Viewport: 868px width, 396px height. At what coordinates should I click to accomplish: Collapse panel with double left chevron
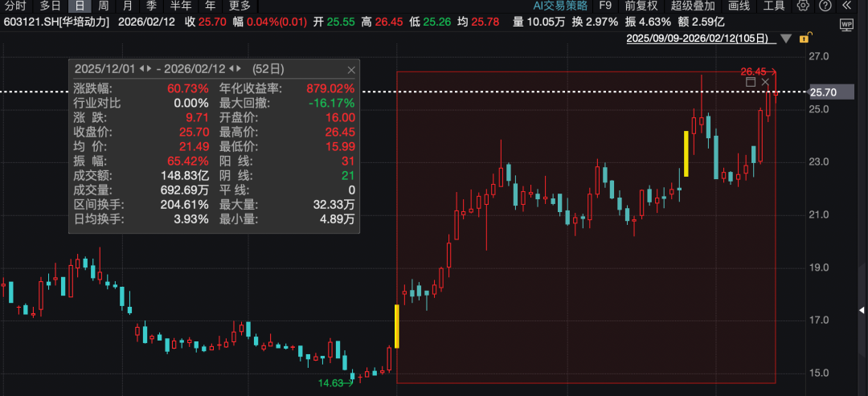coord(845,6)
